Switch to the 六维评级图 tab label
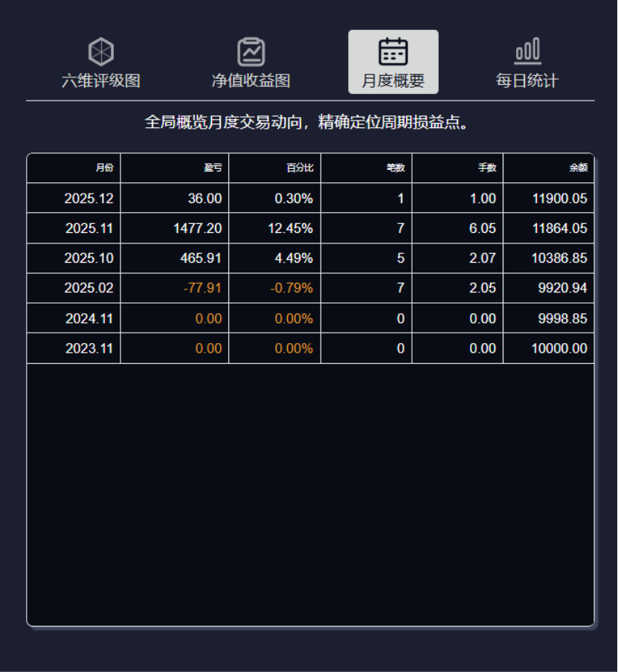The image size is (618, 672). [101, 81]
